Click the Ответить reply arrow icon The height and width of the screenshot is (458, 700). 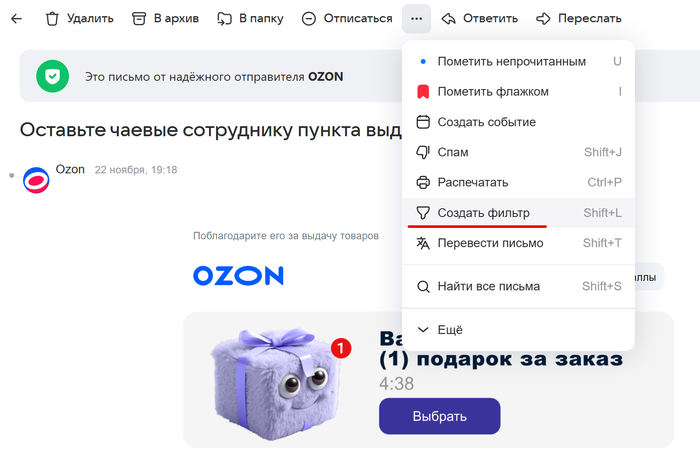pos(449,18)
